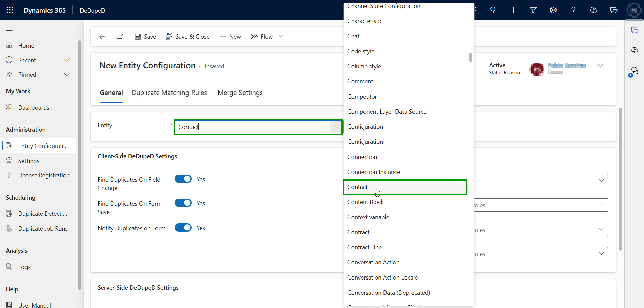Open the help question mark icon
The height and width of the screenshot is (308, 644).
tap(574, 10)
